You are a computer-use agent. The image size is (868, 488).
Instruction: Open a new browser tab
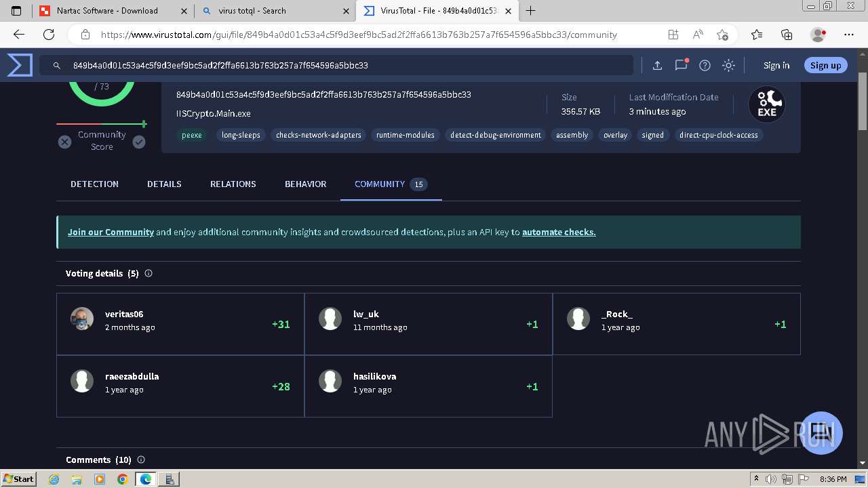530,11
